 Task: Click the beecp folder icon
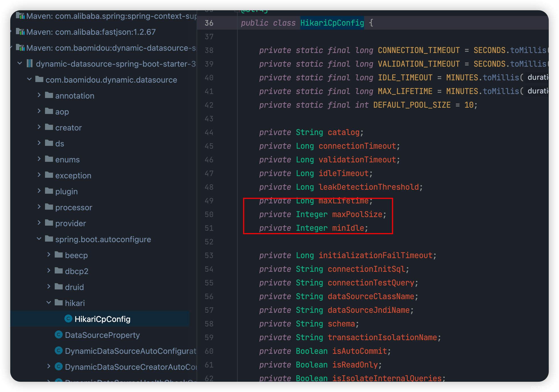point(59,255)
